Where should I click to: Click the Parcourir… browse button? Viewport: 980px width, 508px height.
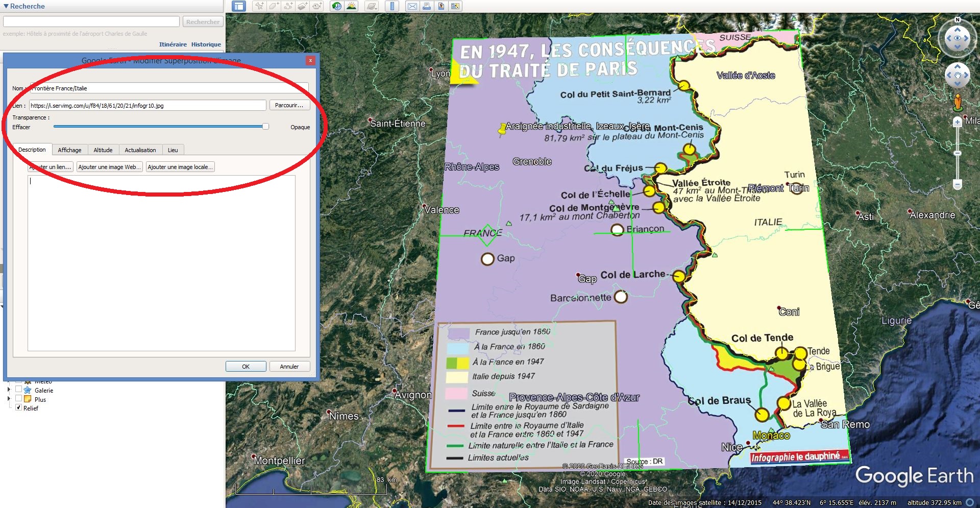289,105
